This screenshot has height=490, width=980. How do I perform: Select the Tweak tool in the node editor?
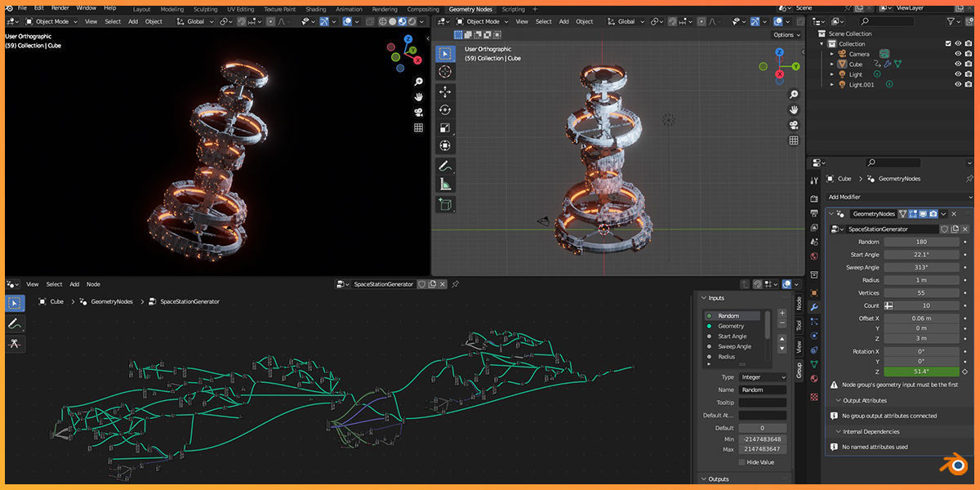[14, 303]
